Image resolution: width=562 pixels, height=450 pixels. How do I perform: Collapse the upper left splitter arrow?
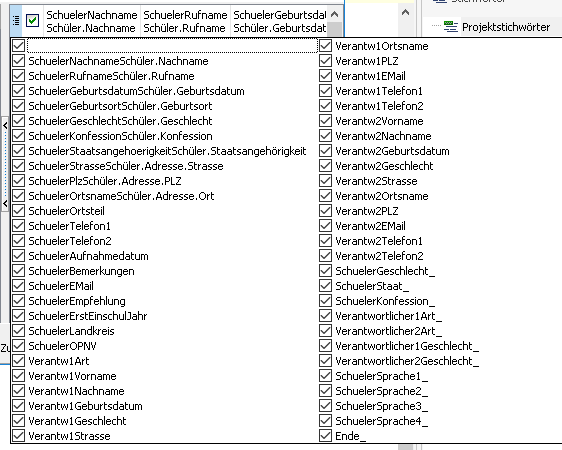tap(5, 125)
